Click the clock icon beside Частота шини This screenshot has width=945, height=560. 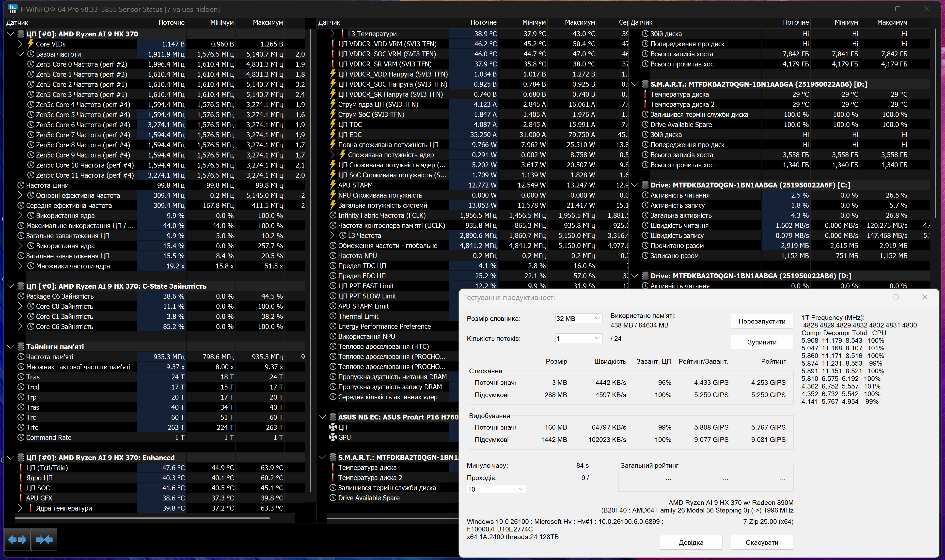pyautogui.click(x=21, y=185)
